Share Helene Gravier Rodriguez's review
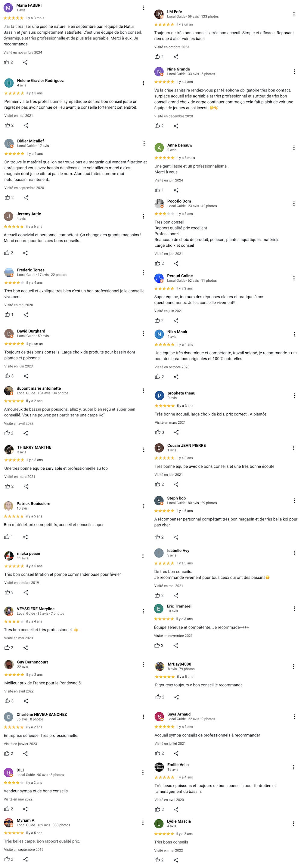Viewport: 301px width, 868px height. click(x=26, y=125)
